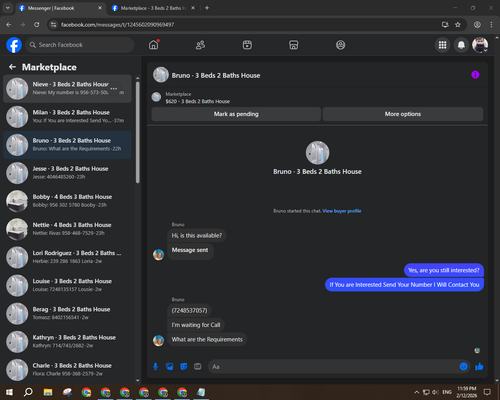Image resolution: width=500 pixels, height=400 pixels.
Task: Attach a photo with the image icon
Action: pos(170,367)
